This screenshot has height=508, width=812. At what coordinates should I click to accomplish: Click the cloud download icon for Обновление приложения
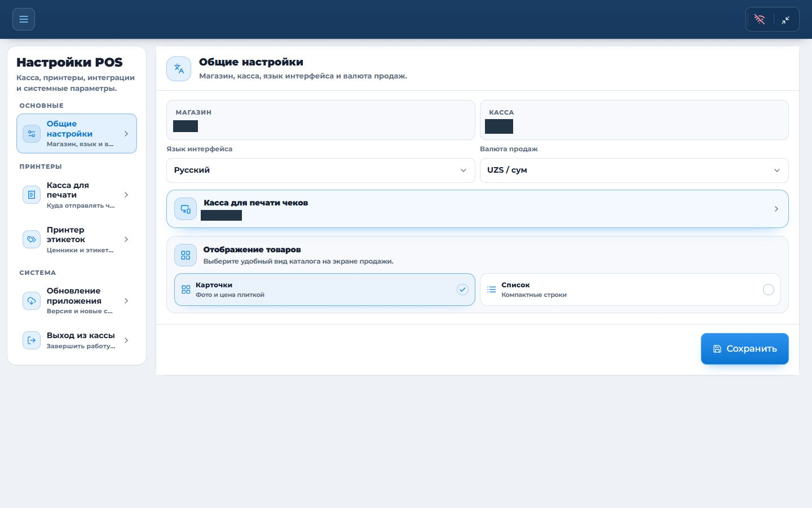[x=32, y=301]
